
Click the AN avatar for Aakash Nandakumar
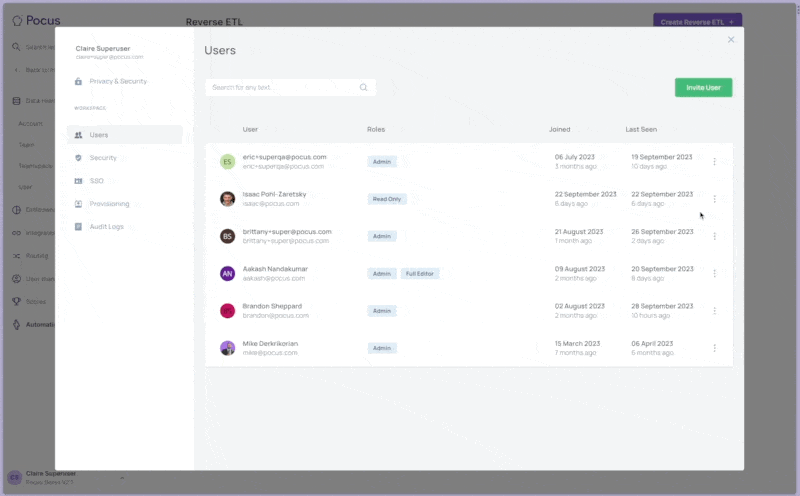228,274
